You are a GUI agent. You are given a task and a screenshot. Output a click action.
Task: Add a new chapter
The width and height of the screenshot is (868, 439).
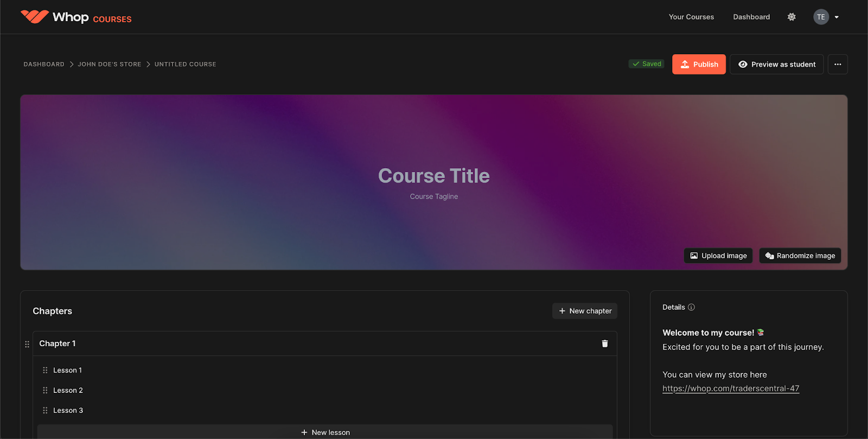585,311
